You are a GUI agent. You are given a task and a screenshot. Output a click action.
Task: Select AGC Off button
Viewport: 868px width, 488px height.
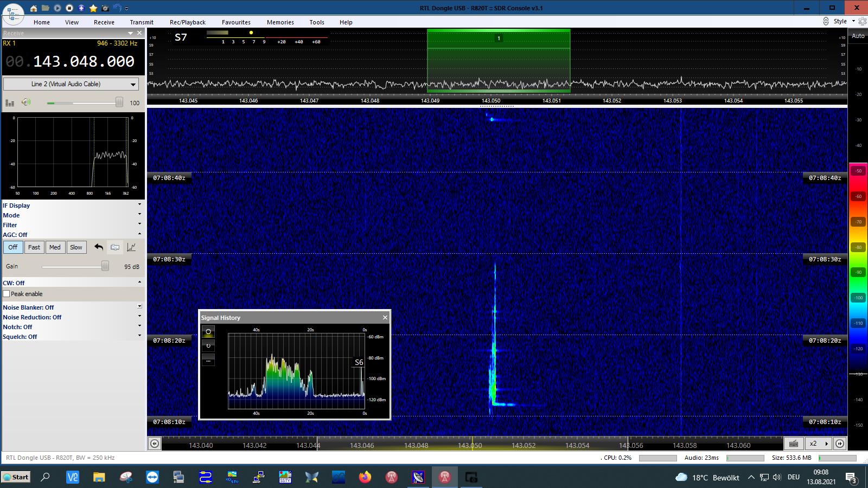[x=13, y=247]
